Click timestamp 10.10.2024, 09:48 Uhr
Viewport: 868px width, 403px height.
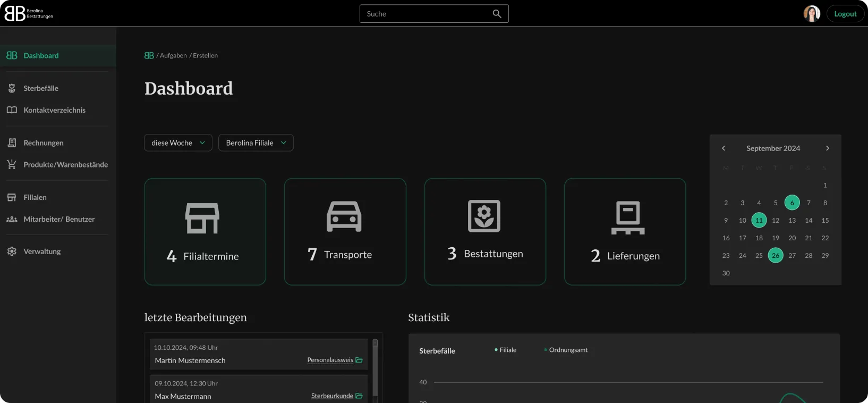186,348
